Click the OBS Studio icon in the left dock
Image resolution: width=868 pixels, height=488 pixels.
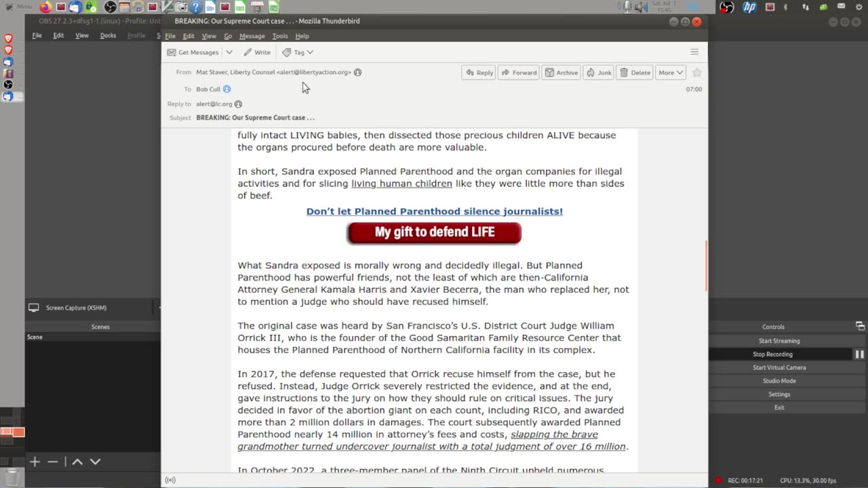[7, 85]
